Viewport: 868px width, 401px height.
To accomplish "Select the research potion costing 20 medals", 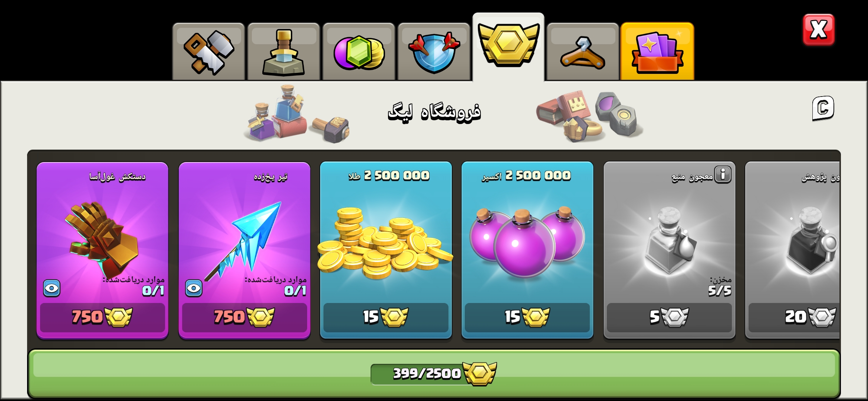I will pos(794,317).
